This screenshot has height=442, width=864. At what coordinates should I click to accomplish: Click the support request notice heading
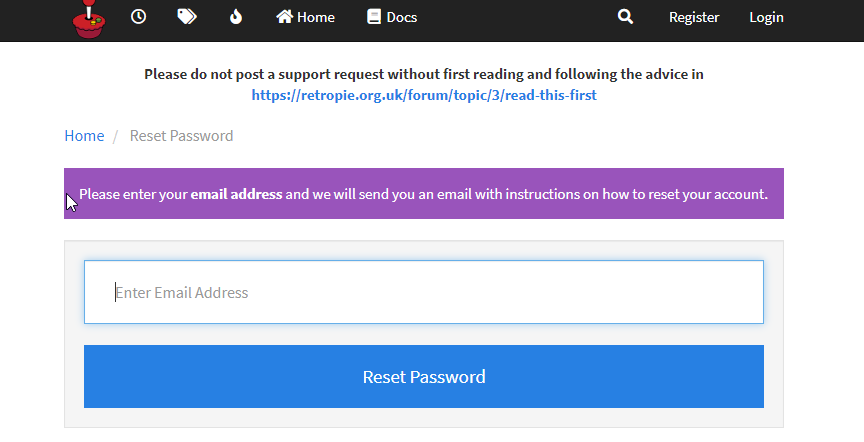point(424,74)
